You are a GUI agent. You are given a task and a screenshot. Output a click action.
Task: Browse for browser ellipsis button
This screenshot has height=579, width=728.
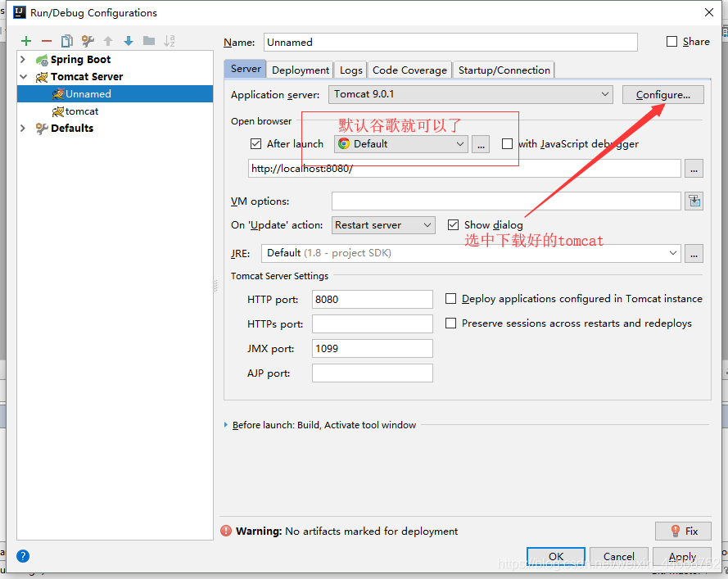pyautogui.click(x=481, y=144)
